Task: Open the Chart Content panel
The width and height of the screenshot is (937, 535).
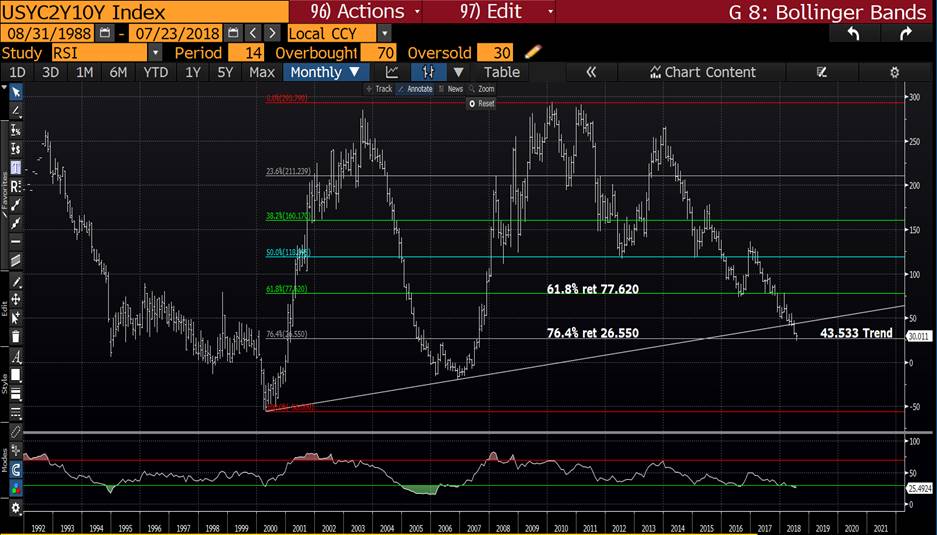Action: pos(702,72)
